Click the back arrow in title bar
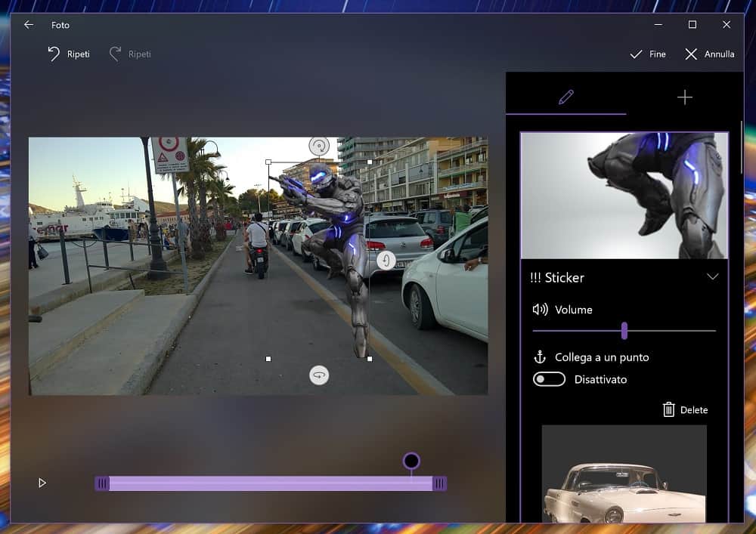Image resolution: width=756 pixels, height=534 pixels. (29, 25)
